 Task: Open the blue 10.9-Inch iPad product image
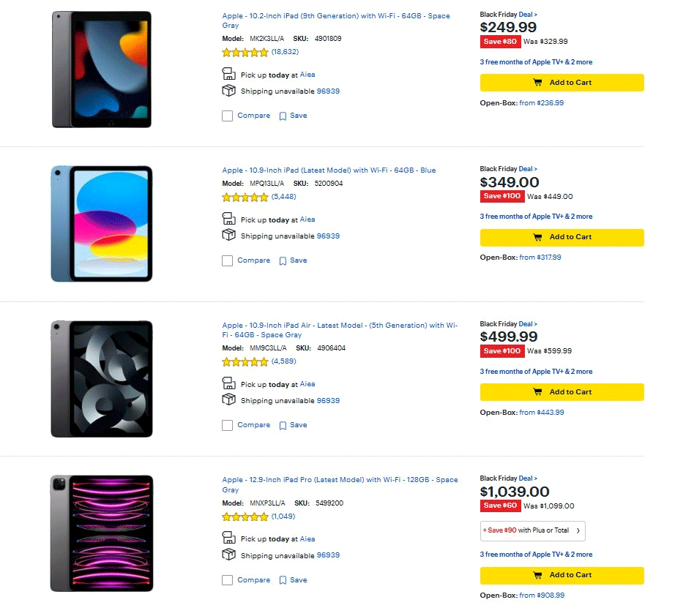pos(102,223)
